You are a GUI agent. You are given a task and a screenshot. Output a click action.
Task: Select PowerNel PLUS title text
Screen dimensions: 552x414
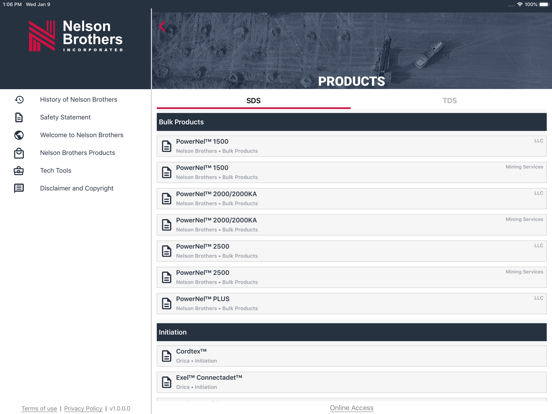tap(203, 299)
